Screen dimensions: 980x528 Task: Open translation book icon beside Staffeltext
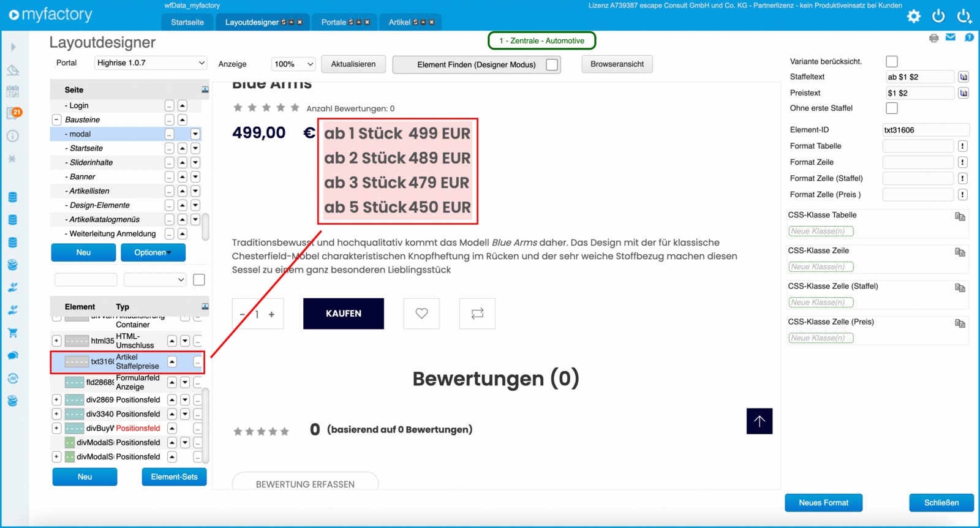[x=963, y=77]
